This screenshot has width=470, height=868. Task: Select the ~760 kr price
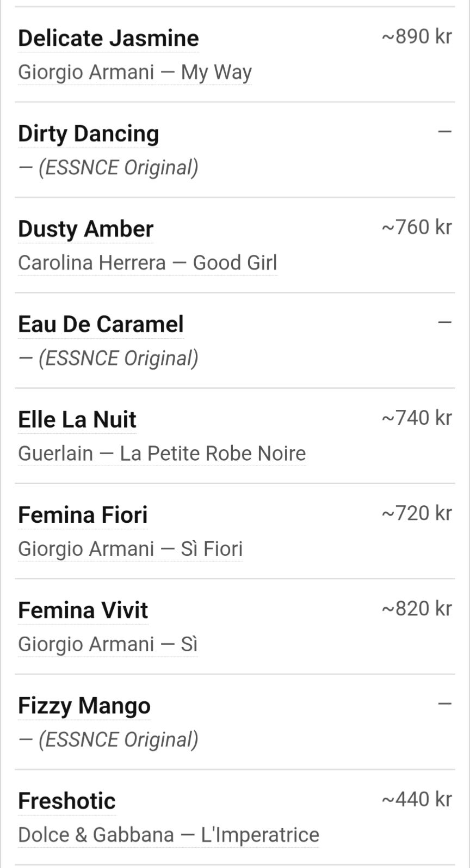tap(417, 227)
